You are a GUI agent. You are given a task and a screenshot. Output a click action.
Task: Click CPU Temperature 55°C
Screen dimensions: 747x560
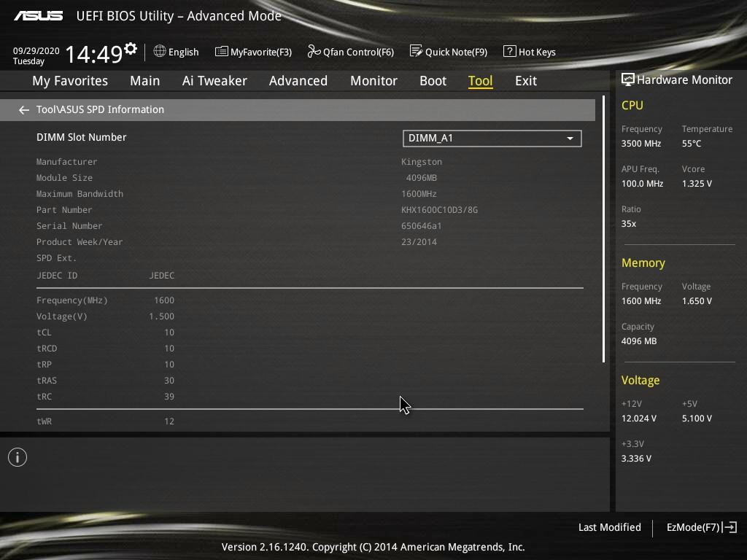[x=692, y=144]
